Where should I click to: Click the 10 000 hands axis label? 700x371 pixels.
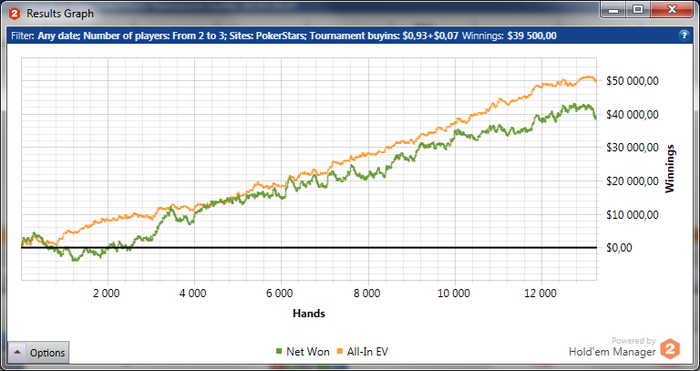click(454, 293)
